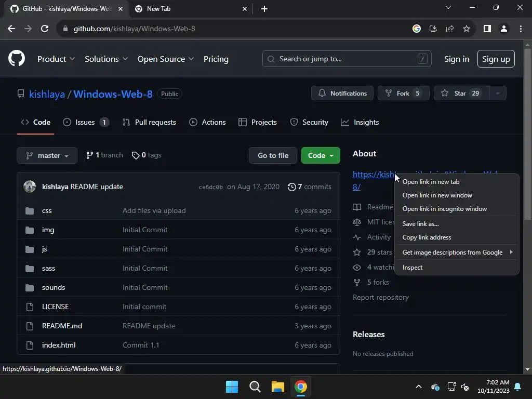Image resolution: width=532 pixels, height=399 pixels.
Task: Launch File Explorer from the taskbar
Action: coord(278,387)
